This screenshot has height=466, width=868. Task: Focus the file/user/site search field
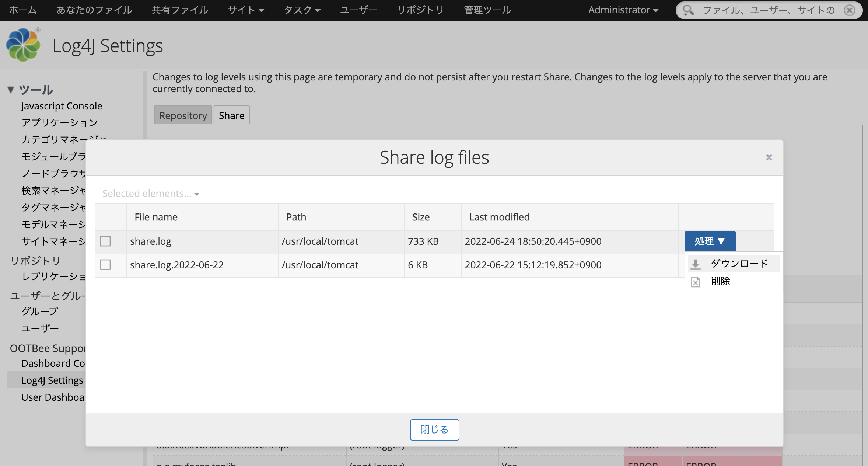click(x=769, y=10)
